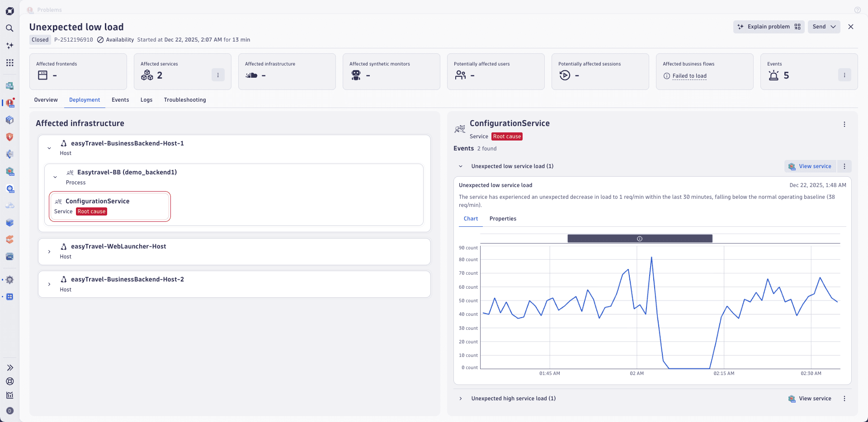Open the three-dot menu beside ConfigurationService heading
This screenshot has width=868, height=422.
point(844,124)
